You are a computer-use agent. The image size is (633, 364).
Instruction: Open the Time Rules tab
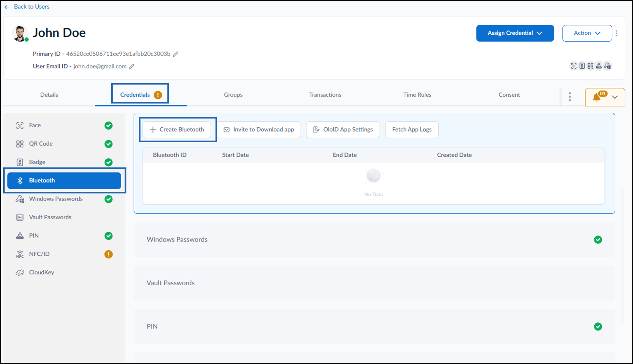click(417, 95)
